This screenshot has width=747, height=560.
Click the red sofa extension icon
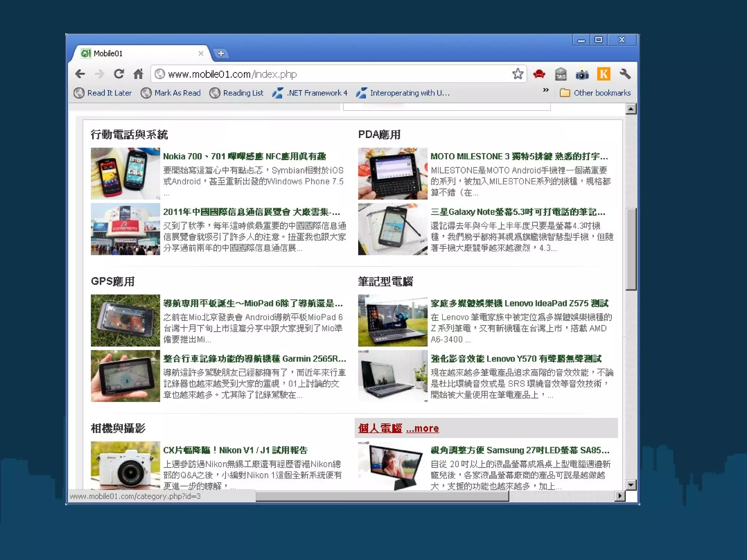pos(539,74)
